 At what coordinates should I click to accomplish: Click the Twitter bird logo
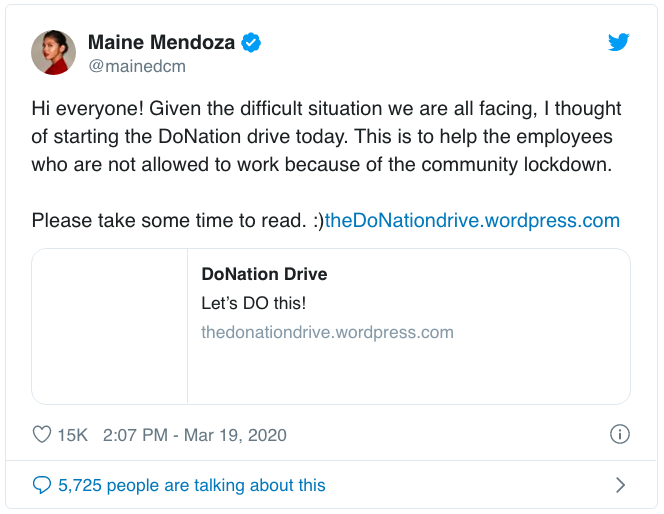619,43
